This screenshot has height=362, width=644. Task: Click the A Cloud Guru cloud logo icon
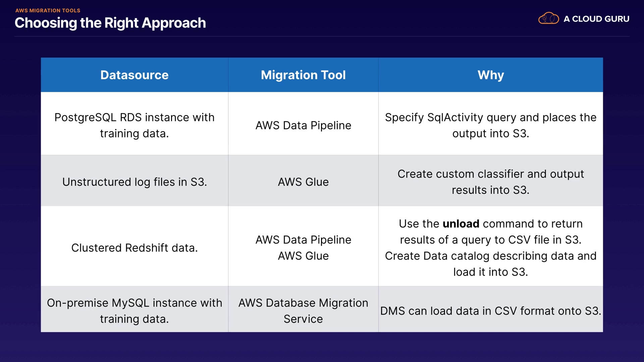548,18
